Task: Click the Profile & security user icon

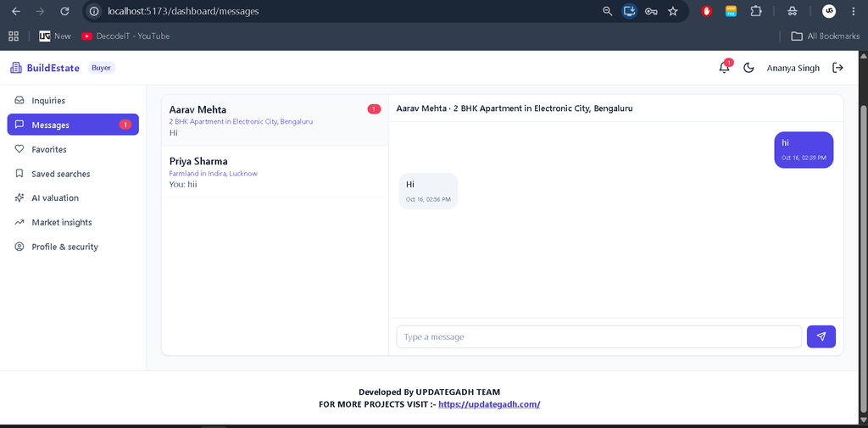Action: click(x=19, y=247)
